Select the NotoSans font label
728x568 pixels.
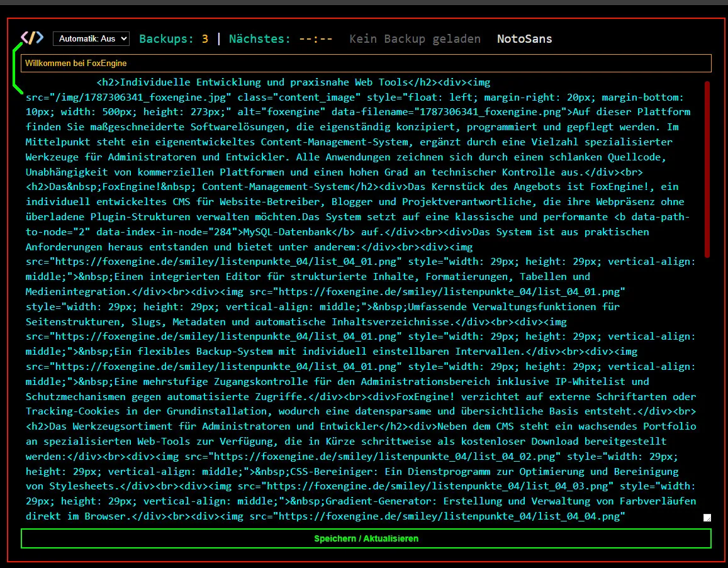pos(524,38)
